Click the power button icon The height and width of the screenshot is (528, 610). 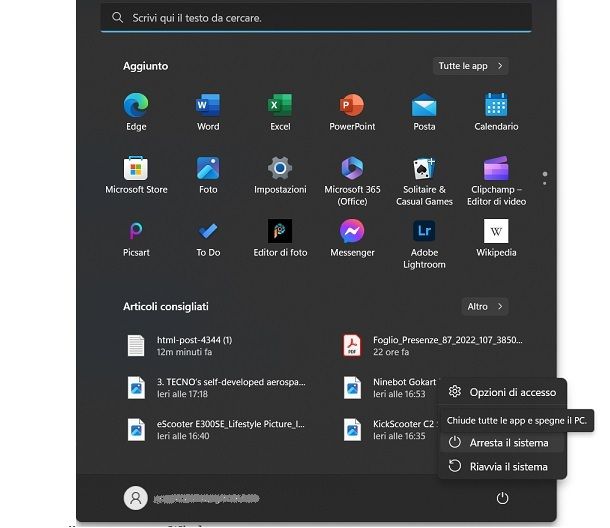click(x=502, y=498)
